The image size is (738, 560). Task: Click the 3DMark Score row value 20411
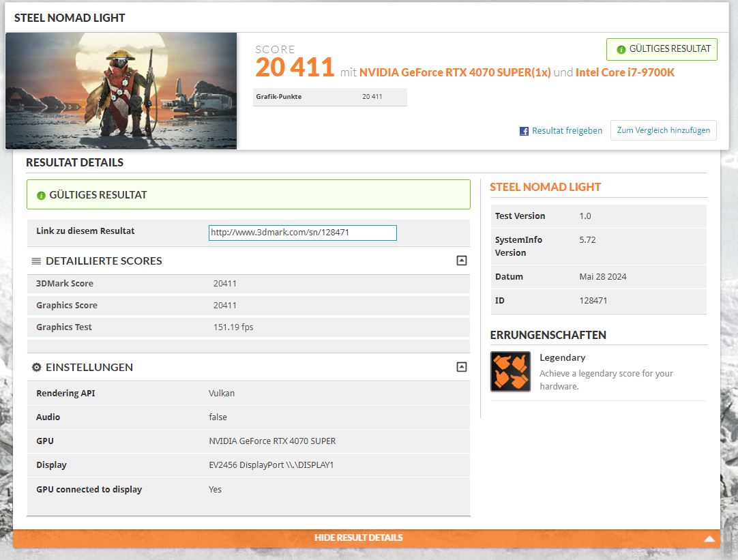pos(224,284)
